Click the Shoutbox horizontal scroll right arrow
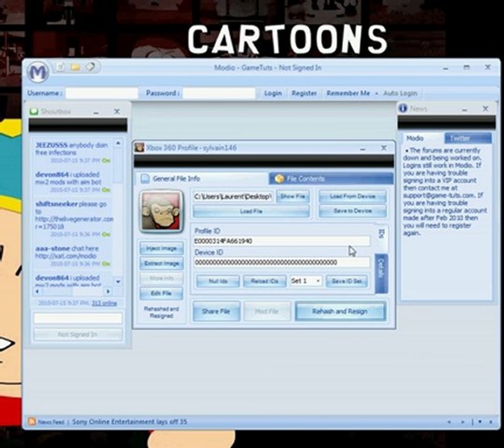Screen dimensions: 504x448 click(x=108, y=291)
